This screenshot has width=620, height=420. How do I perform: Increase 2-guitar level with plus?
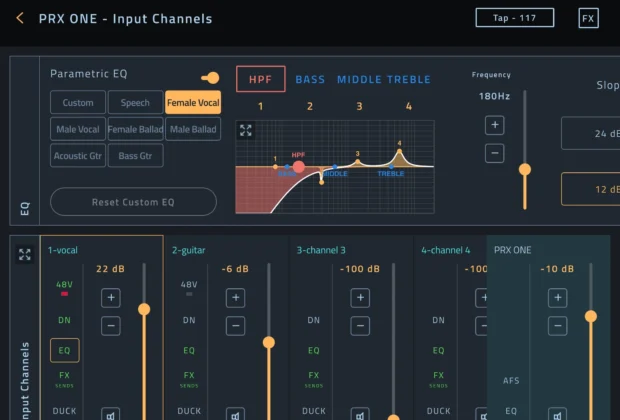235,298
